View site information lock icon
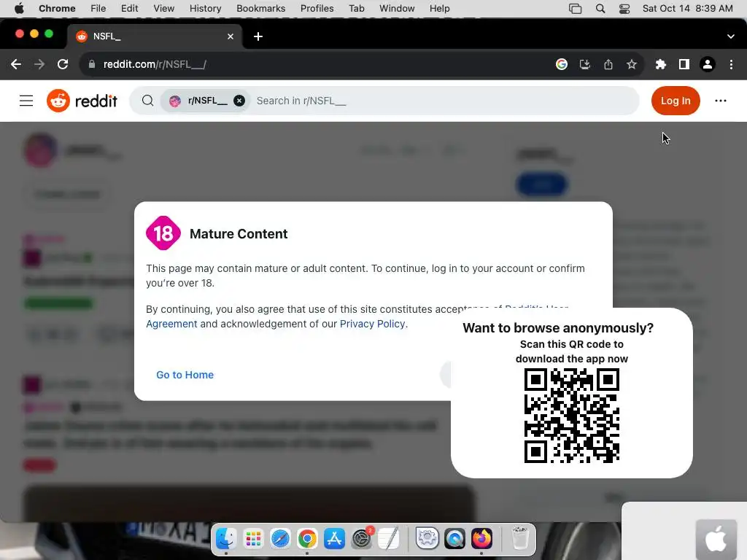The width and height of the screenshot is (747, 560). pyautogui.click(x=92, y=64)
